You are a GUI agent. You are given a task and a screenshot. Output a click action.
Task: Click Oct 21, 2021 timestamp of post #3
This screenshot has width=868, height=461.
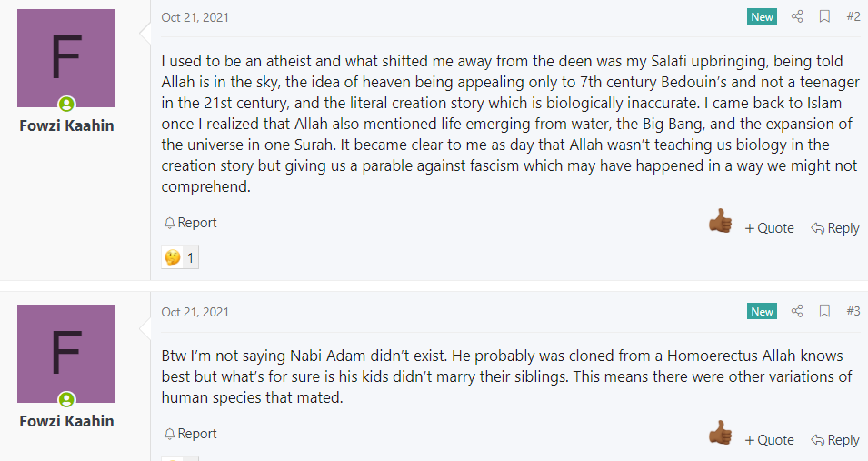coord(195,312)
